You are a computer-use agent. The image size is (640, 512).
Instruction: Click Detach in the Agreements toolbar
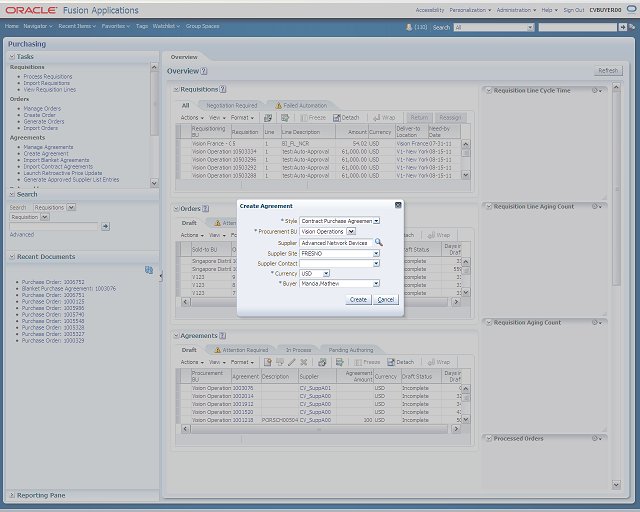tap(401, 362)
